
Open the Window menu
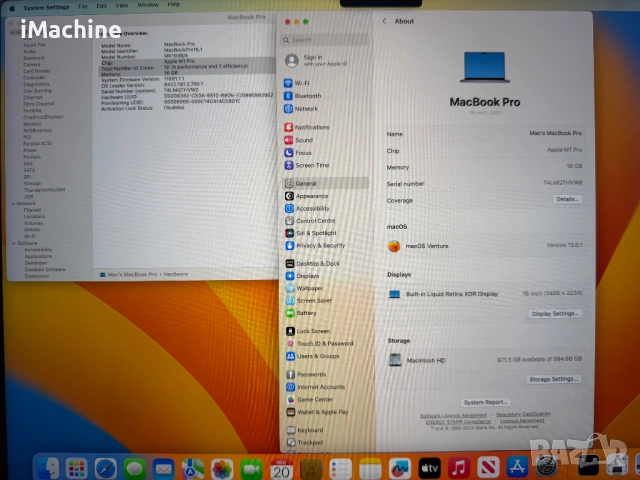point(148,5)
